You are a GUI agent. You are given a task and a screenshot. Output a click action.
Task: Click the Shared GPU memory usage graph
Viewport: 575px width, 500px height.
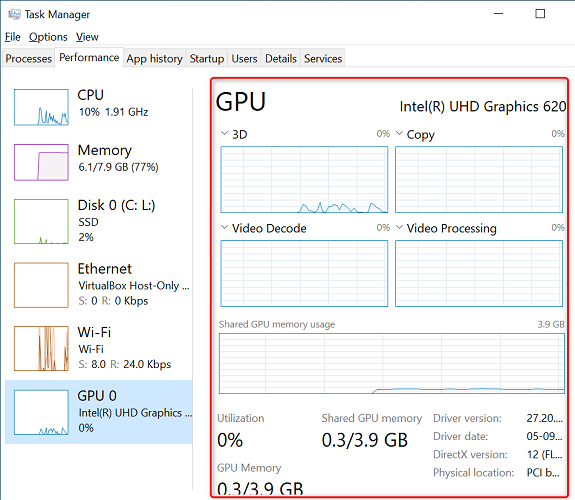(x=392, y=364)
